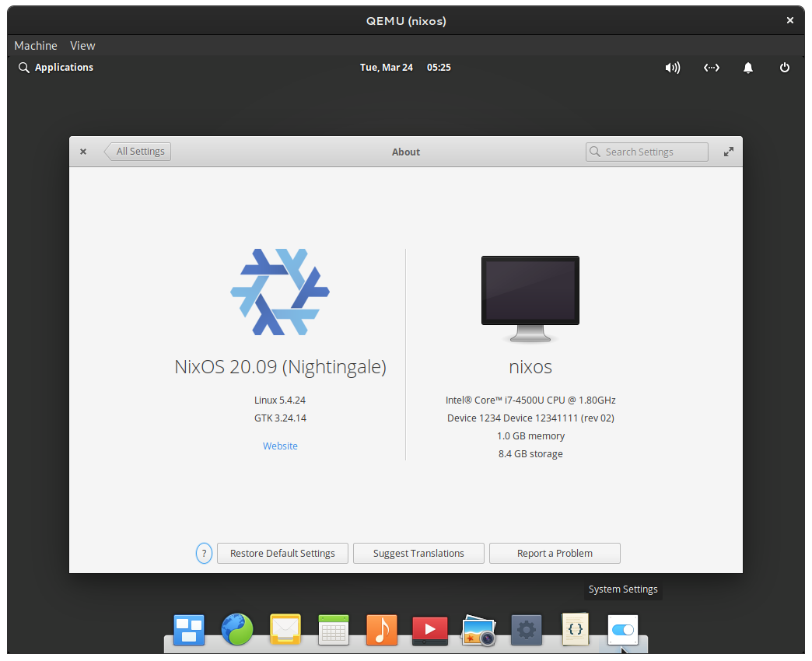The image size is (812, 661).
Task: Click the Applications search magnifier icon
Action: click(23, 68)
